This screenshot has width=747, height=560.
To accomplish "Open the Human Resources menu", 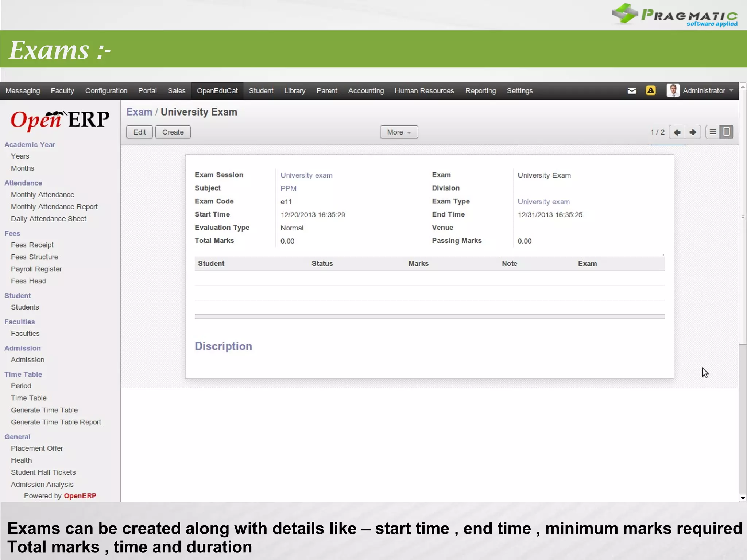I will tap(424, 91).
